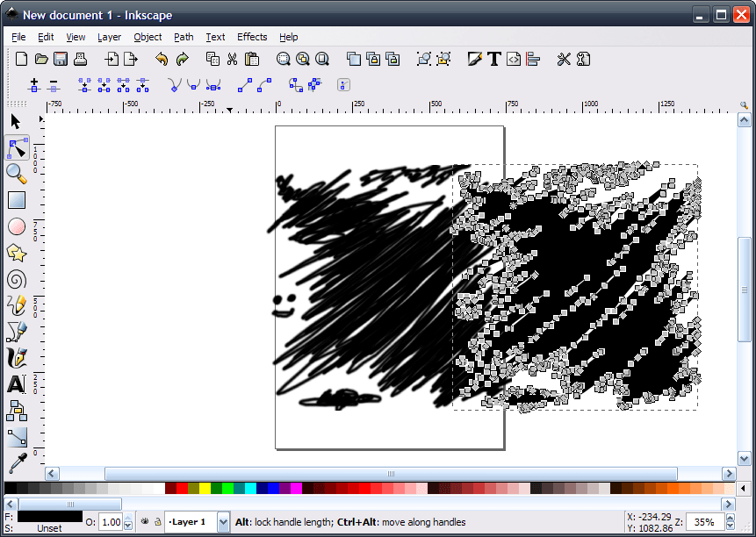Click the Duplicate object icon
Viewport: 756px width, 537px height.
353,60
